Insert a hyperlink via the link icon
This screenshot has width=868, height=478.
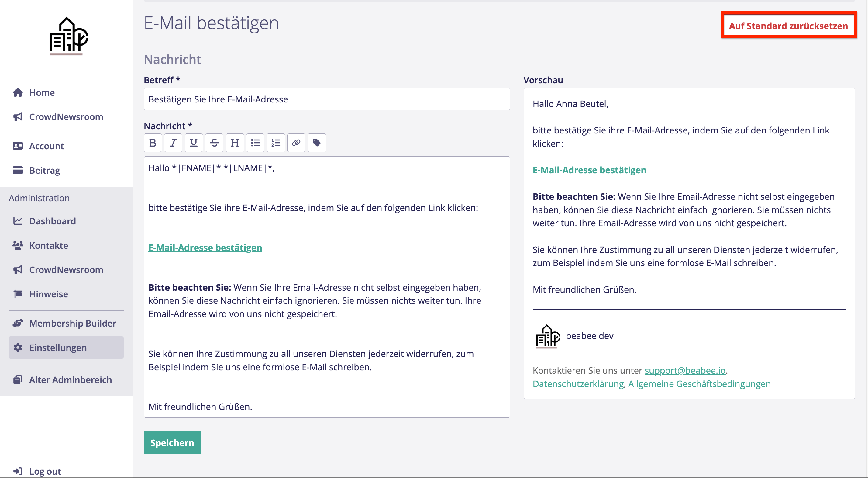pyautogui.click(x=296, y=143)
